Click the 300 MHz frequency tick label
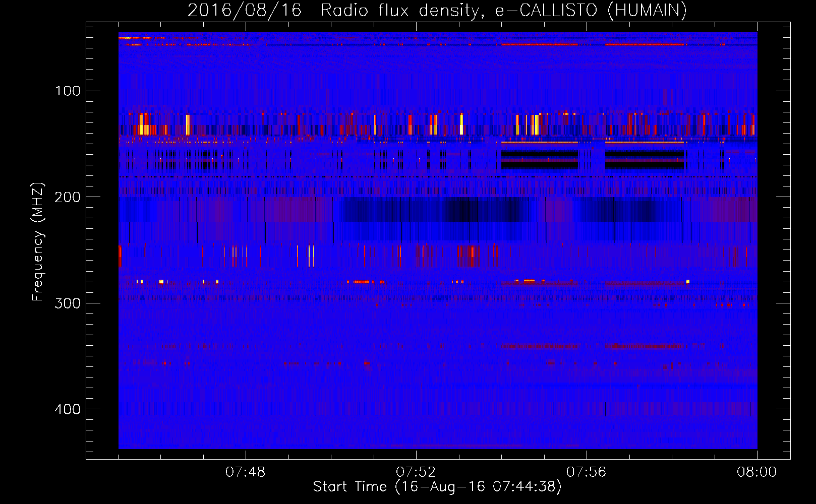Screen dimensions: 816x504 [x=68, y=303]
